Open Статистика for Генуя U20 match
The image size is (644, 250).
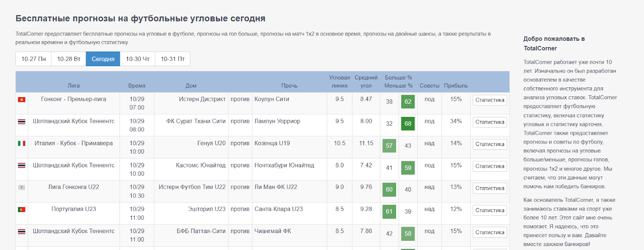click(489, 144)
